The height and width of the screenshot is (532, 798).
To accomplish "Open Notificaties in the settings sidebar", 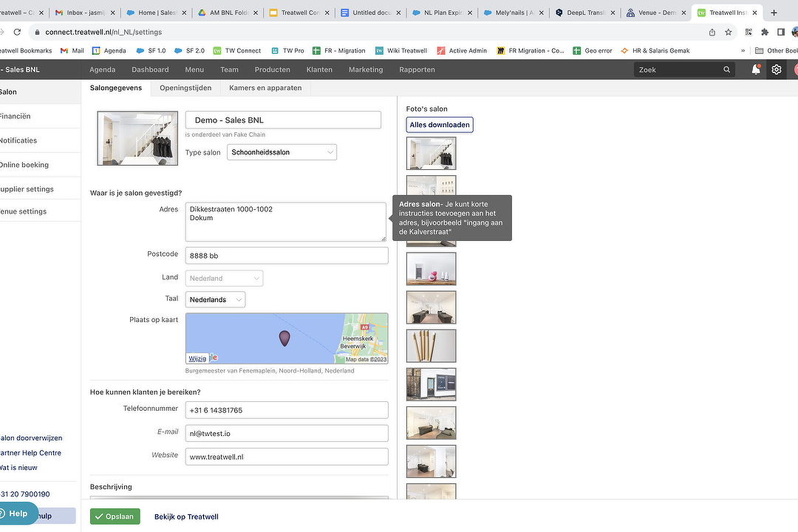I will click(x=40, y=140).
